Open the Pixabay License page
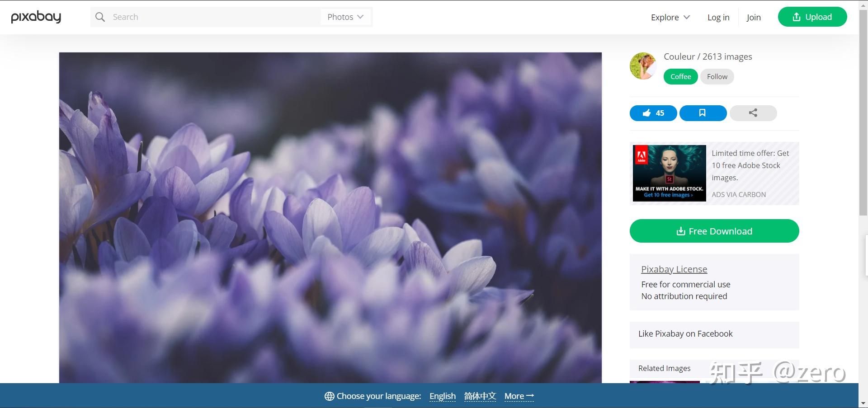868x408 pixels. [674, 269]
